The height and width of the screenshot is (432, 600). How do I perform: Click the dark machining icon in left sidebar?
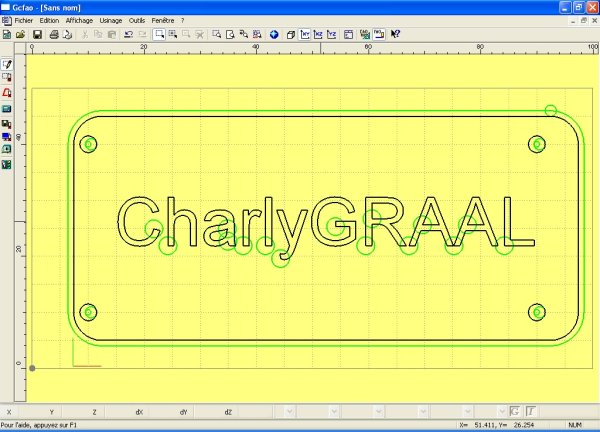coord(7,124)
